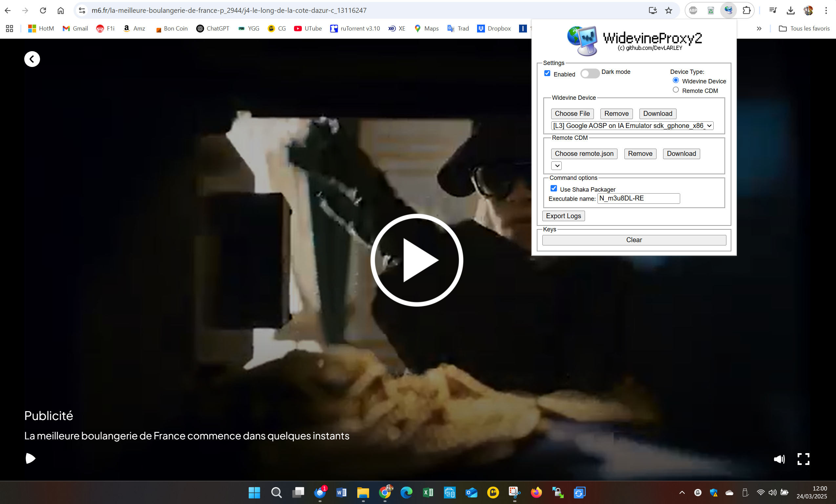This screenshot has width=836, height=504.
Task: Open the Maps bookmark
Action: [x=427, y=29]
